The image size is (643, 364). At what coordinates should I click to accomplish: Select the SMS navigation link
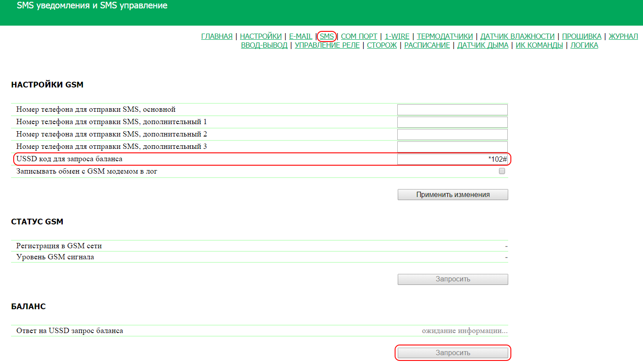click(327, 36)
